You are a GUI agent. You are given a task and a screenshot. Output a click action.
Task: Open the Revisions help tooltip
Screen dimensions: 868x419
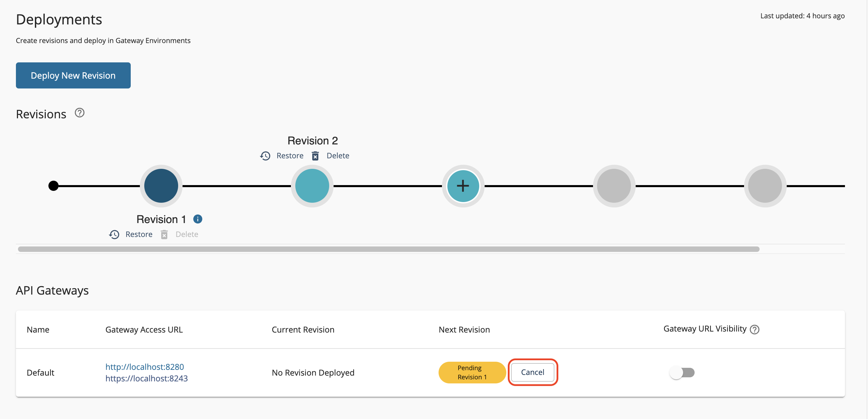79,113
